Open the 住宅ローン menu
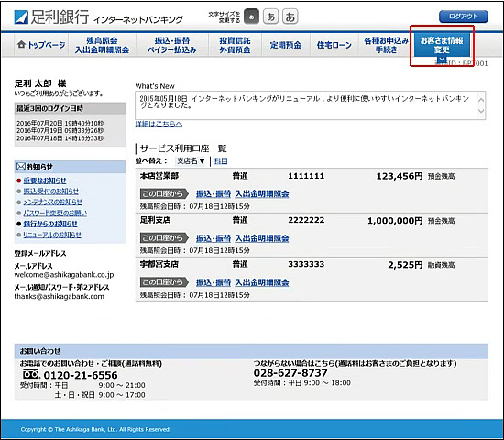 [x=334, y=45]
